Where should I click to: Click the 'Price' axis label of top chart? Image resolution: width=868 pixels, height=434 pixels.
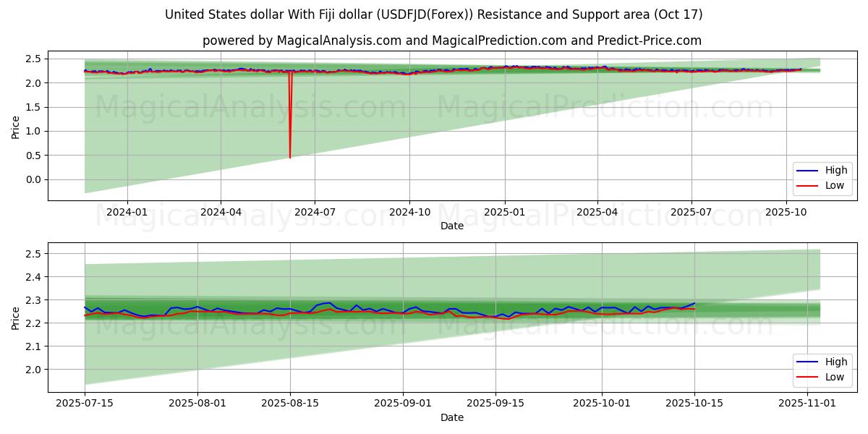point(16,127)
